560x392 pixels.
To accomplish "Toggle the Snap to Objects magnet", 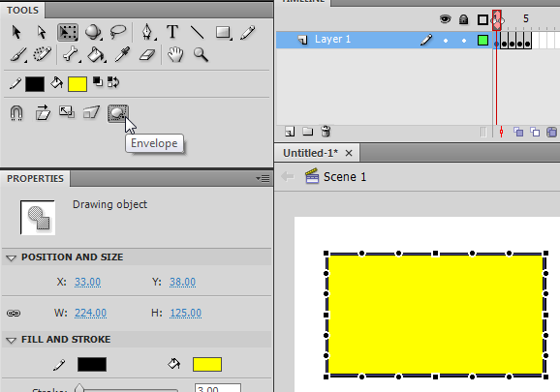I will pos(16,113).
